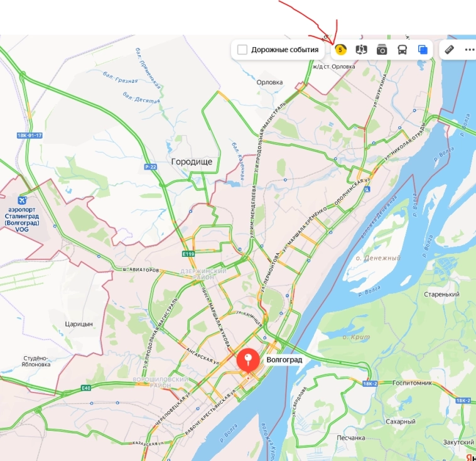Toggle the traffic level 5 indicator

[x=340, y=50]
